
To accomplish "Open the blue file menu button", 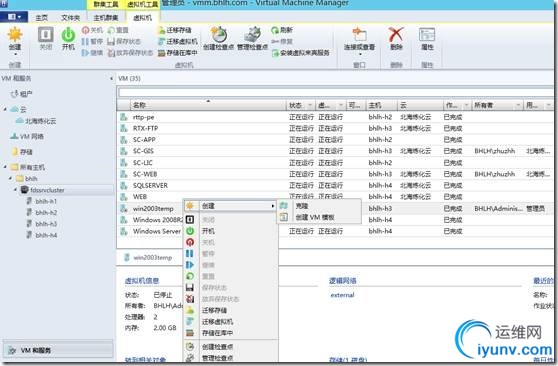I will click(x=14, y=17).
